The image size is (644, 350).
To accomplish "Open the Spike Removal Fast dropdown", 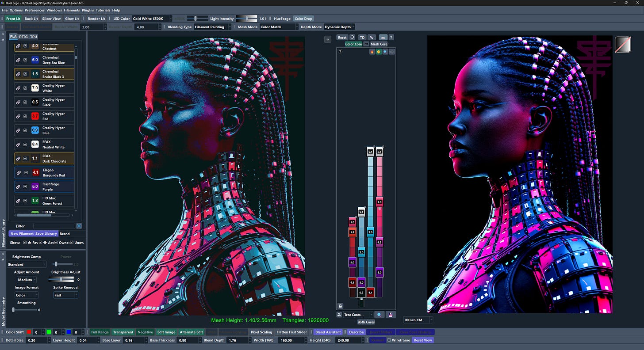I will [65, 295].
